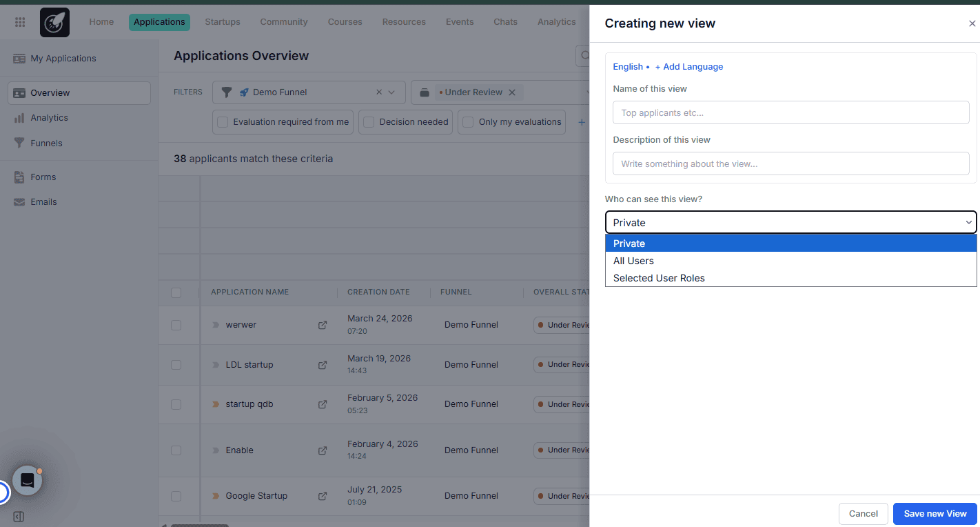Open Enable application external link icon

(323, 450)
